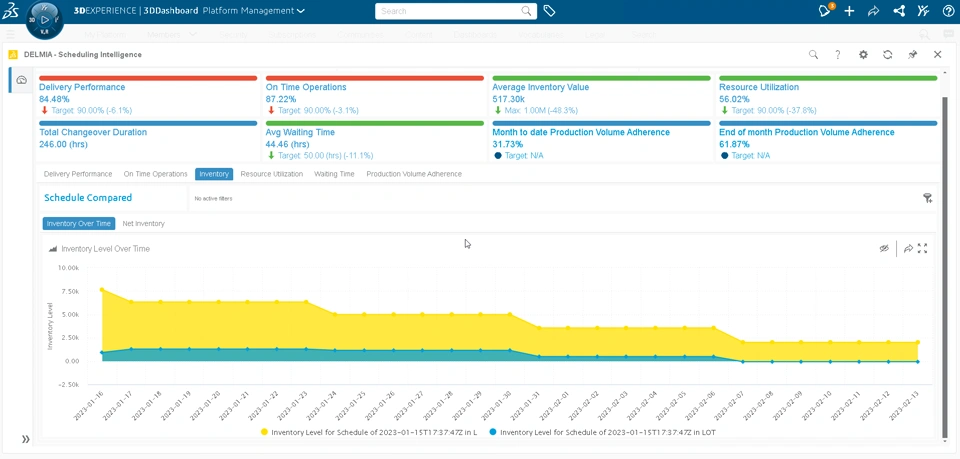
Task: Click the 61.87% end of month value
Action: (735, 144)
